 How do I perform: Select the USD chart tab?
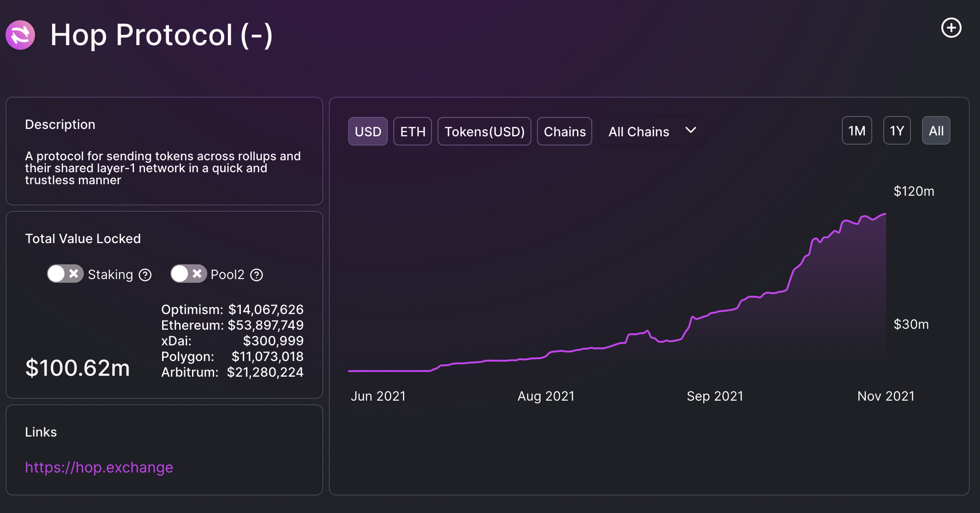pos(367,132)
